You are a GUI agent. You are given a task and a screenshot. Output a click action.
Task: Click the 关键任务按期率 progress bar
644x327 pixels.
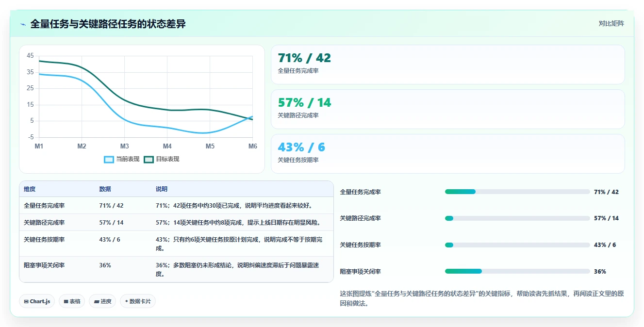click(517, 245)
